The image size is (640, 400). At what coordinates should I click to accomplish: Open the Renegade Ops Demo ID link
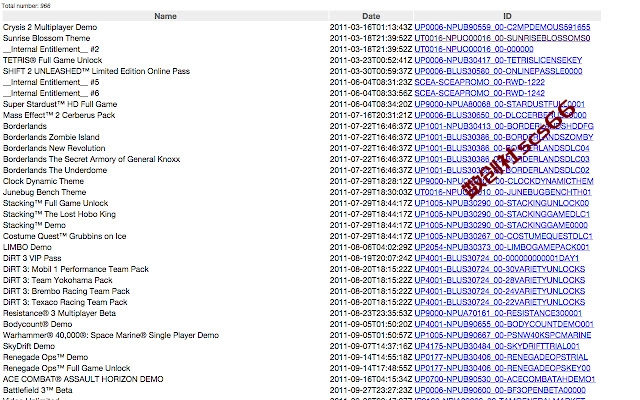click(x=501, y=358)
